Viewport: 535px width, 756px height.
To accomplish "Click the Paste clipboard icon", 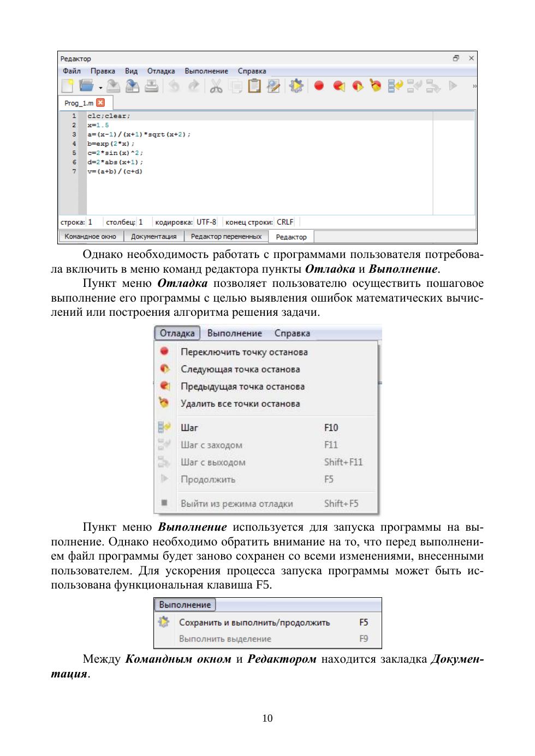I will click(254, 86).
